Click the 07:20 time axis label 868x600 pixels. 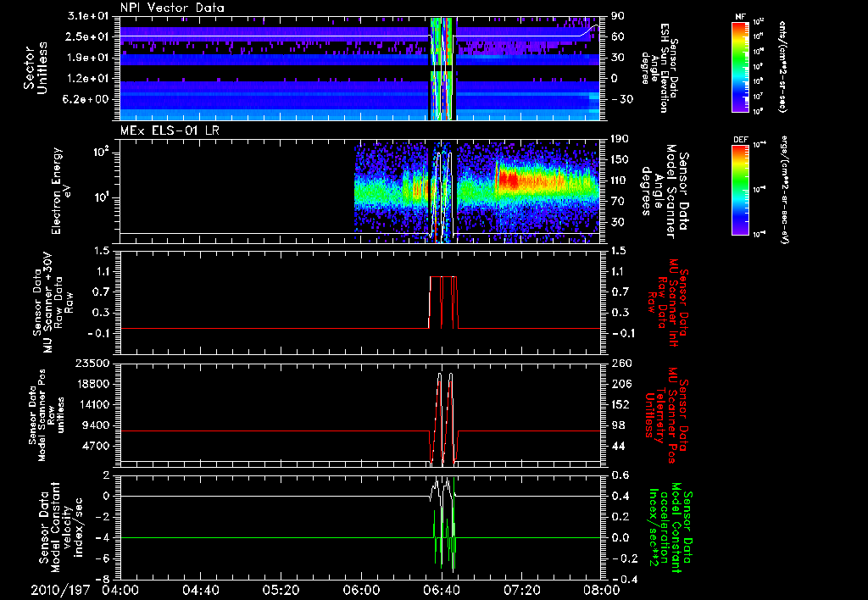tap(522, 590)
